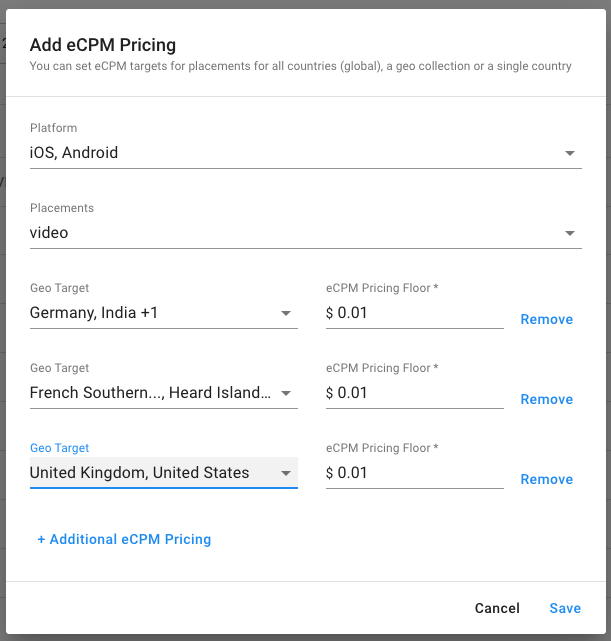
Task: Save the eCPM pricing settings
Action: [565, 608]
